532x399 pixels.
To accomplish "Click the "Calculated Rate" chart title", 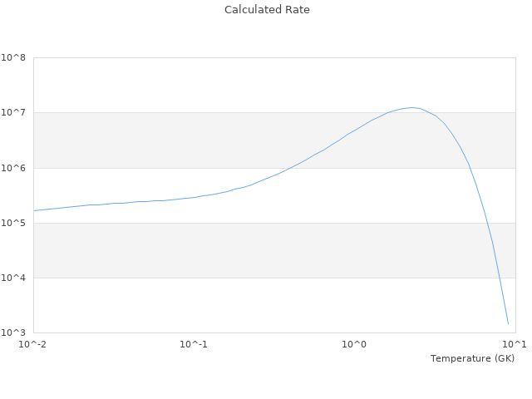I will [266, 10].
